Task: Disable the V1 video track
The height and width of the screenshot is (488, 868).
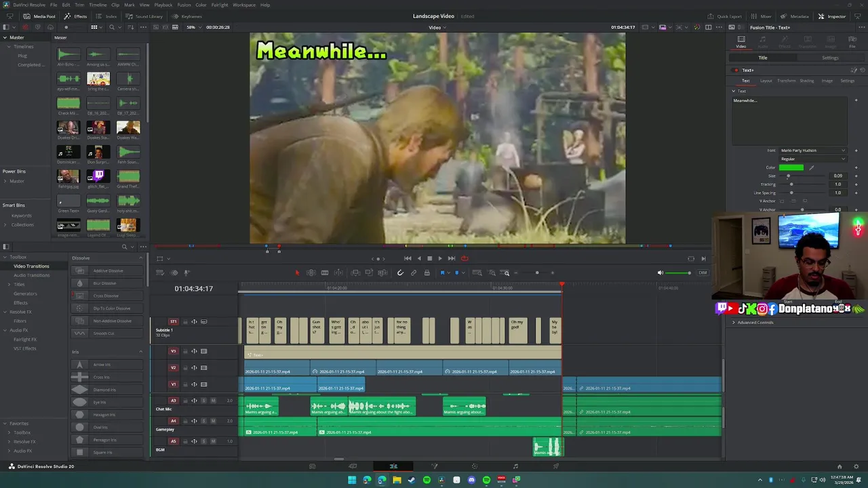Action: [203, 384]
